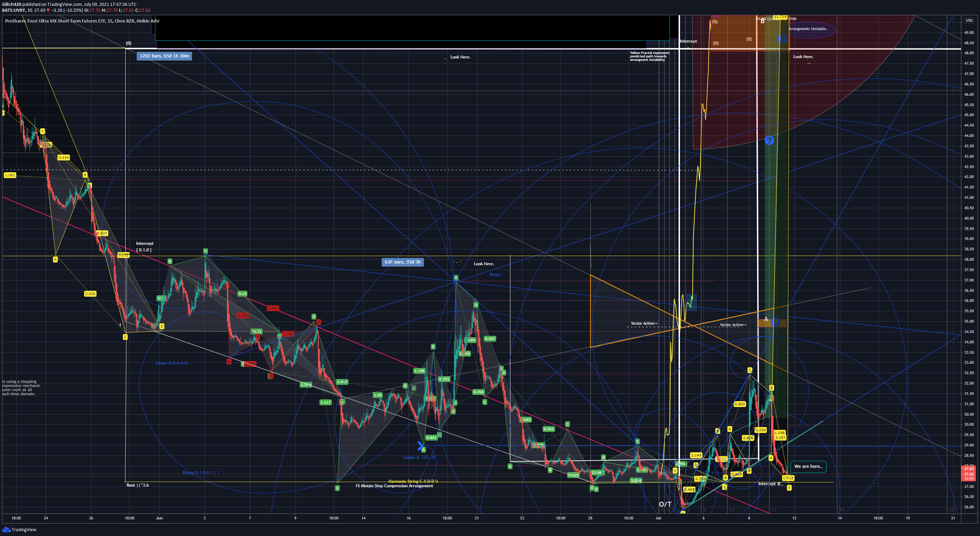Click the yellow 2.802 ratio label
This screenshot has height=536, width=980.
739,404
